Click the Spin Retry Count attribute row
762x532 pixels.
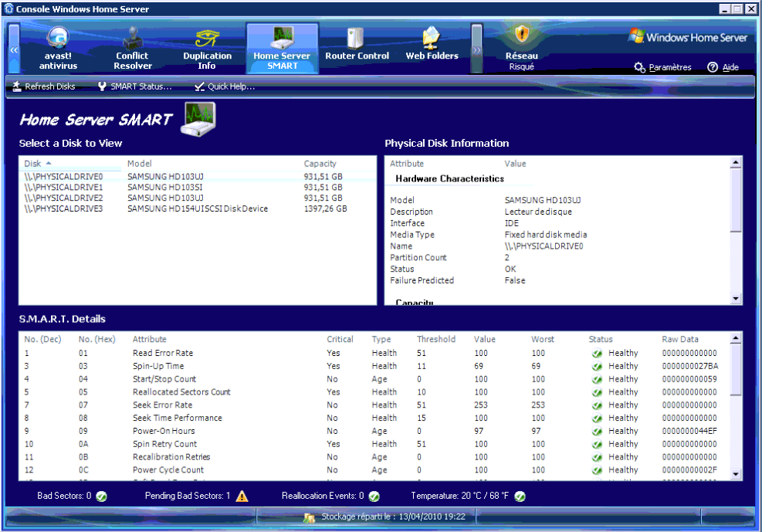[374, 443]
